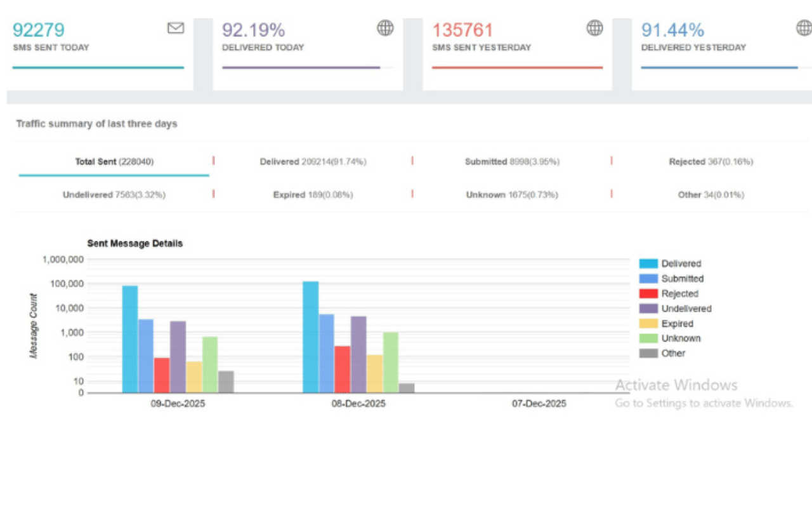Viewport: 812px width, 508px height.
Task: Click the Message Count axis title
Action: pos(34,326)
